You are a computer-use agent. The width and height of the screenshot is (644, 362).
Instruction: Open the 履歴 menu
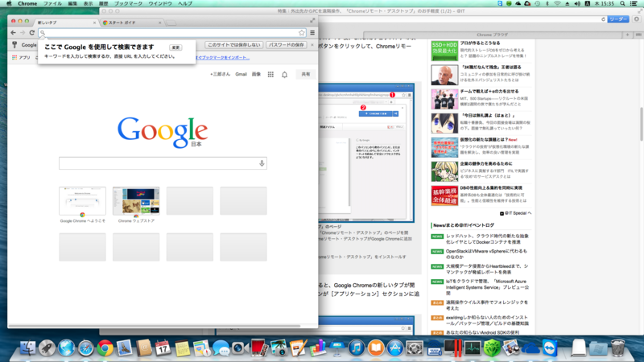tap(104, 3)
